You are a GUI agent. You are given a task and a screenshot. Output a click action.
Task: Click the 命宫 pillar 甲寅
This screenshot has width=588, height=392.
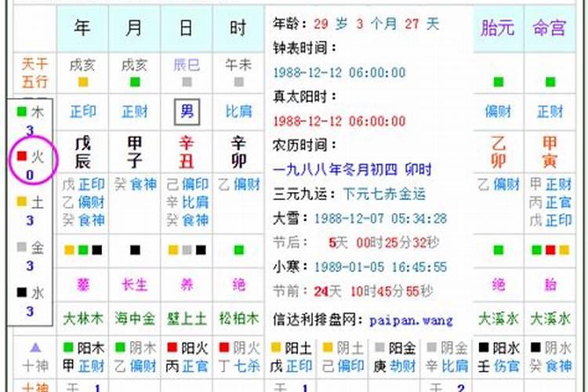(x=550, y=152)
